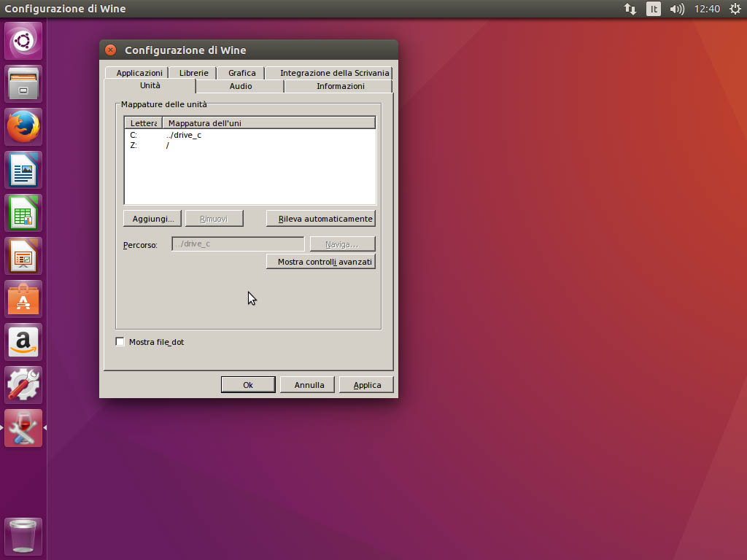
Task: Open LibreOffice Calc spreadsheet icon
Action: [x=24, y=213]
